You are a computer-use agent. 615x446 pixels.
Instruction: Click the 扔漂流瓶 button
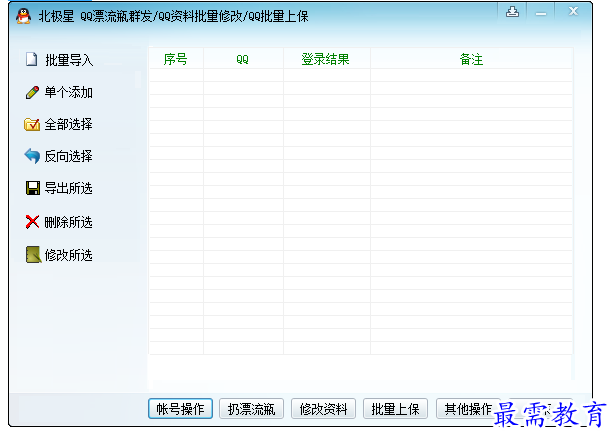click(x=251, y=409)
